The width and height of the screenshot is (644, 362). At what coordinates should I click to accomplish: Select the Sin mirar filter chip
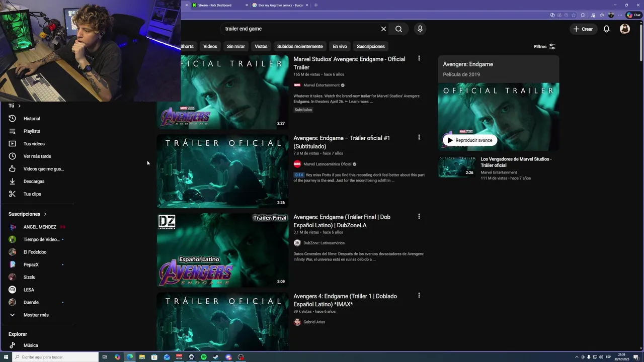point(236,46)
